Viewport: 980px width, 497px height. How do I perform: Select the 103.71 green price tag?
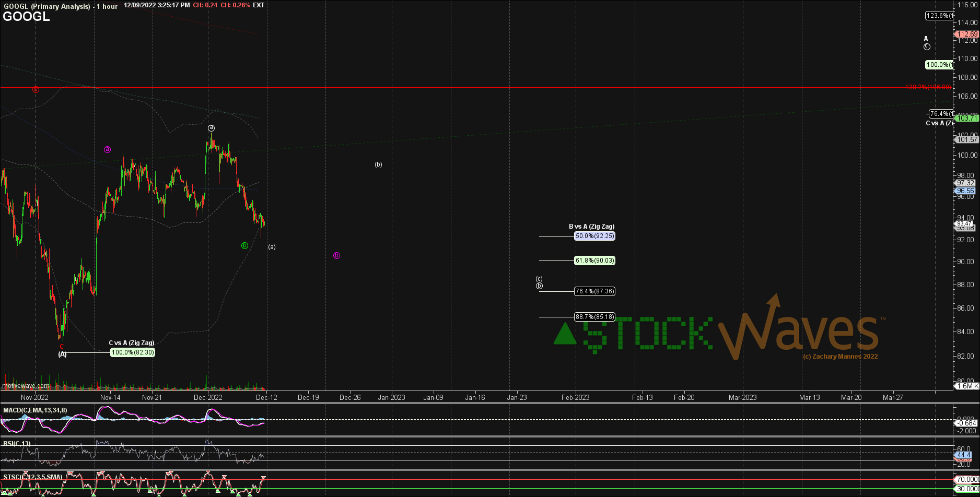click(x=966, y=119)
